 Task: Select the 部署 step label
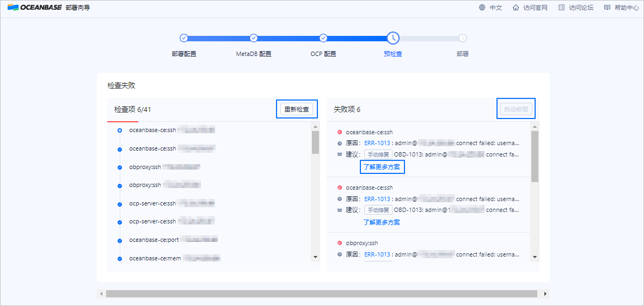463,54
